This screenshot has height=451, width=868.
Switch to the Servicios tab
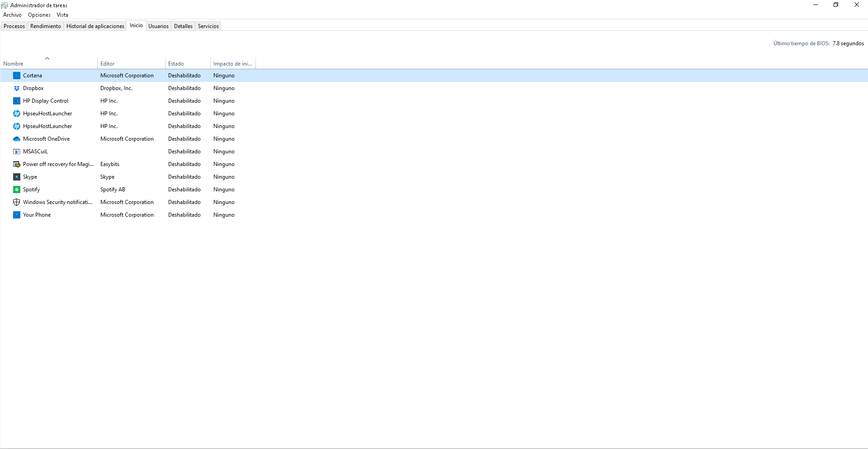click(x=208, y=26)
